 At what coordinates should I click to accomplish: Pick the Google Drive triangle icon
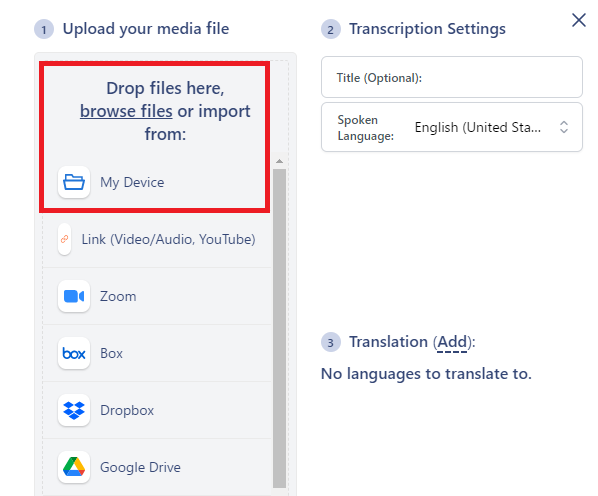(x=74, y=467)
